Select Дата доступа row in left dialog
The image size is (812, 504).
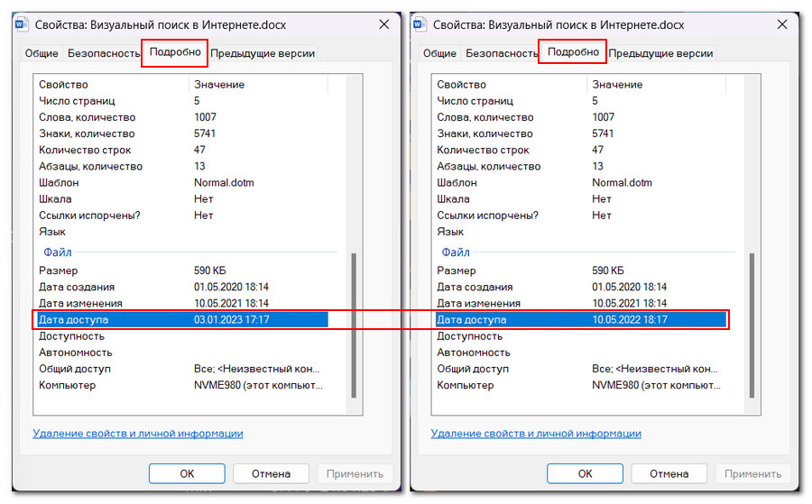click(181, 319)
